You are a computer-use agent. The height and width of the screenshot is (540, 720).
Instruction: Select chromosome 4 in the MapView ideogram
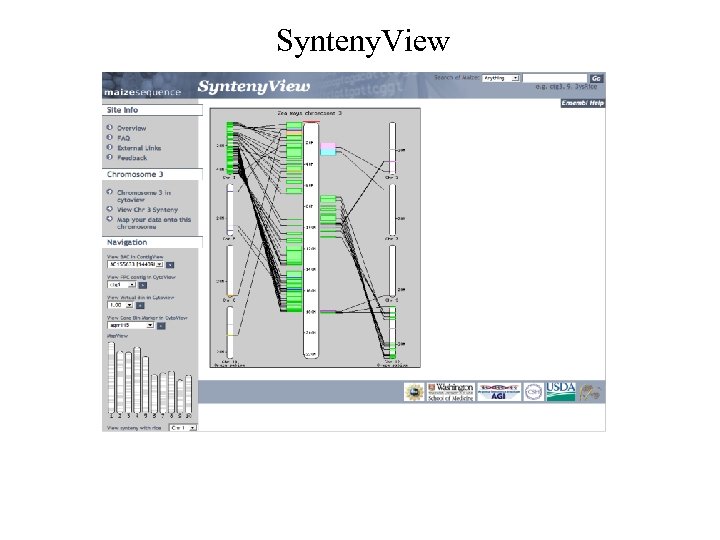point(137,380)
